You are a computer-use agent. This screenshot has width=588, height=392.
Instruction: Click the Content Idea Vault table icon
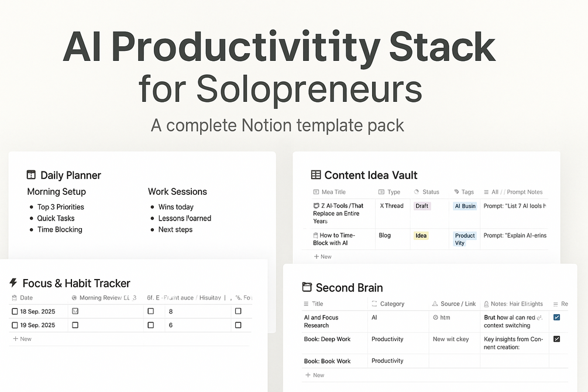[316, 175]
